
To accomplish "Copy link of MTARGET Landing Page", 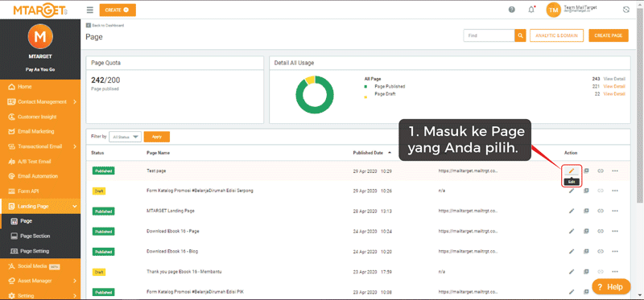I will (x=601, y=211).
